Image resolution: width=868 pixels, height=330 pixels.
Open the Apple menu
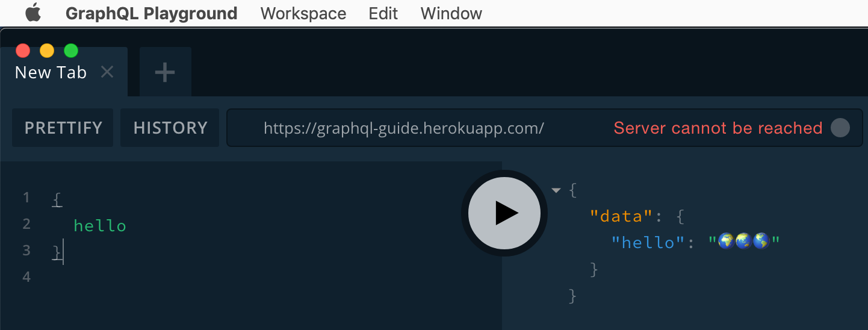(x=33, y=13)
